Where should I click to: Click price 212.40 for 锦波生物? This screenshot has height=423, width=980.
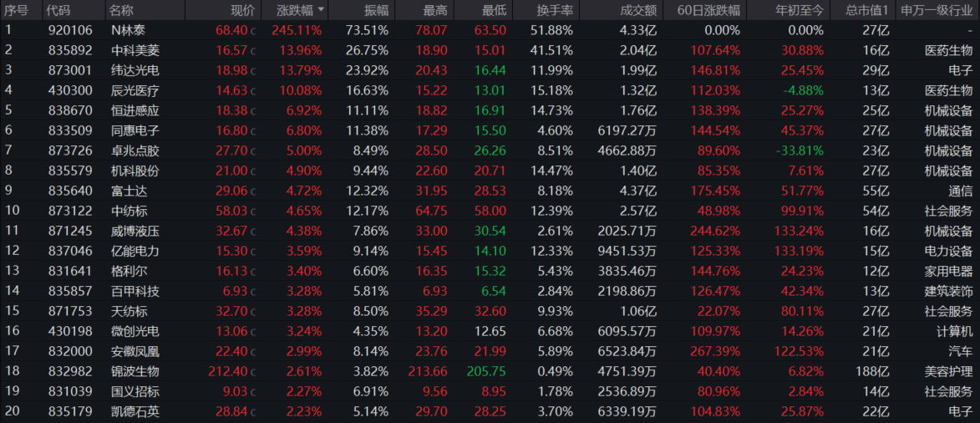pos(227,371)
